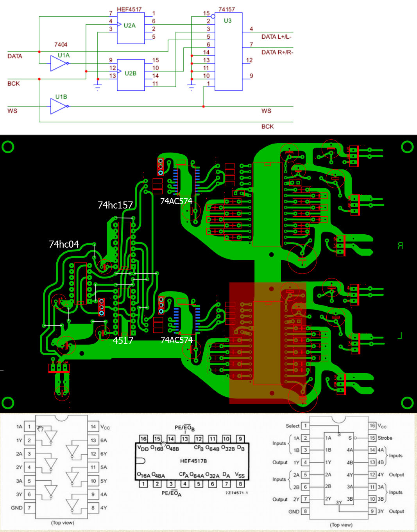Image resolution: width=417 pixels, height=532 pixels.
Task: Click the 'WS' output label on schematic right
Action: click(266, 111)
